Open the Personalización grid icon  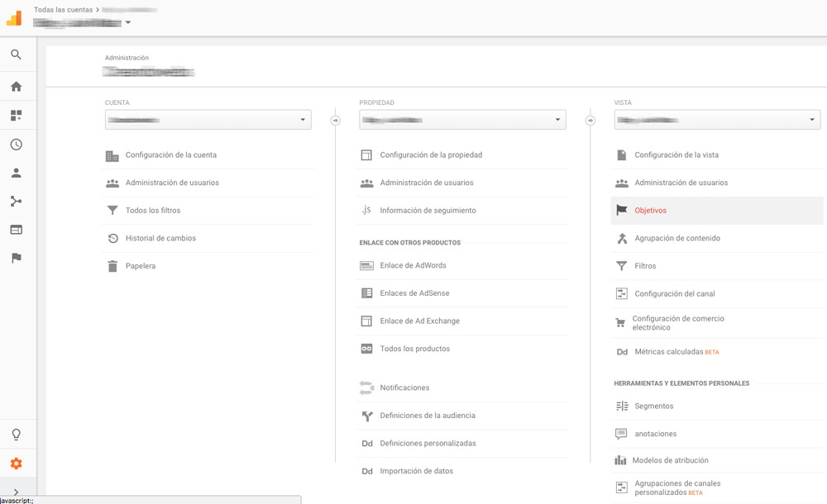point(17,115)
